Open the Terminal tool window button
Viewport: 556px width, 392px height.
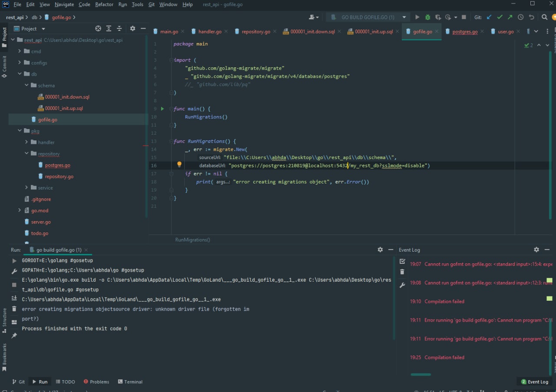130,382
